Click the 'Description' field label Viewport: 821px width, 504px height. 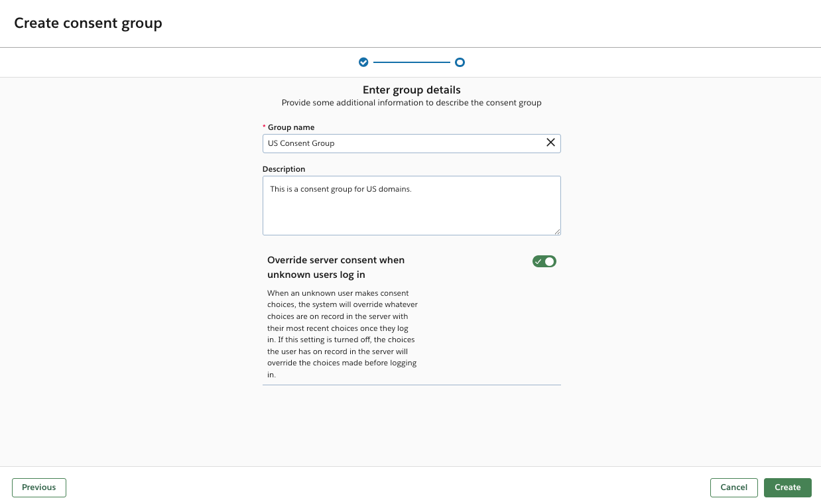(284, 169)
